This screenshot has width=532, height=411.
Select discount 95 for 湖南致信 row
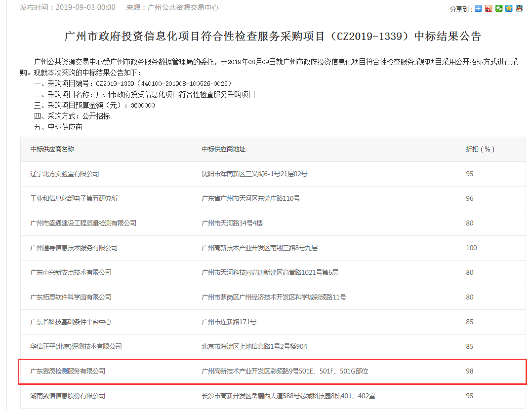(x=470, y=396)
